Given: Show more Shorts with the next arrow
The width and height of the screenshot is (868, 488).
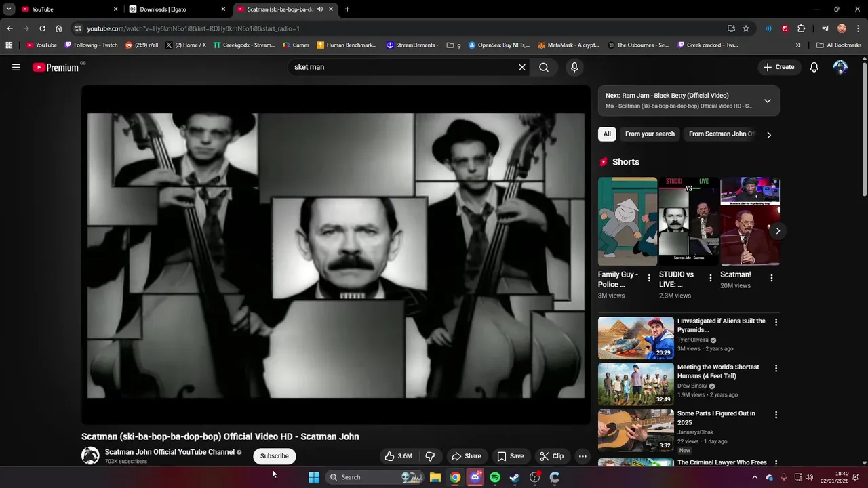Looking at the screenshot, I should (778, 231).
